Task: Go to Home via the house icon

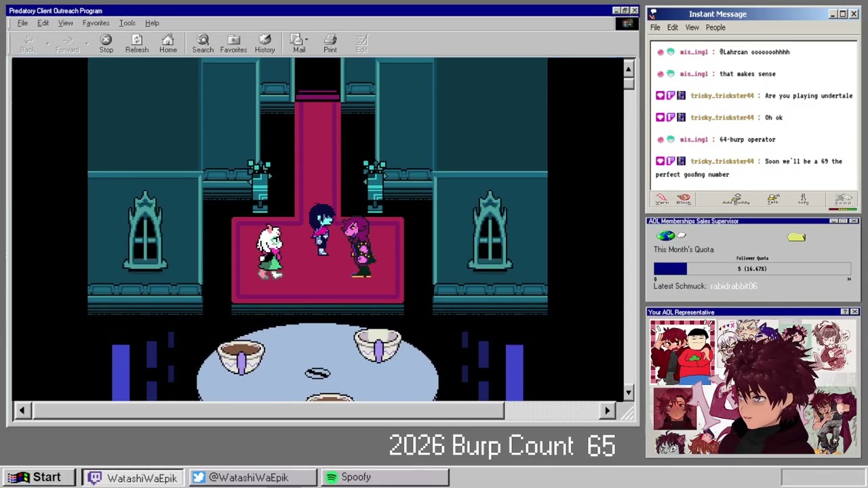Action: click(167, 43)
